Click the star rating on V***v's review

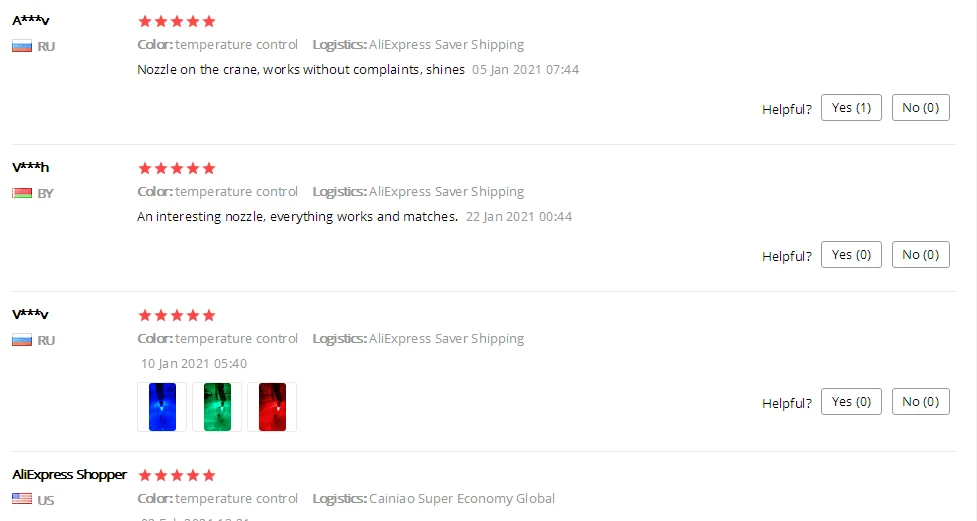(177, 315)
